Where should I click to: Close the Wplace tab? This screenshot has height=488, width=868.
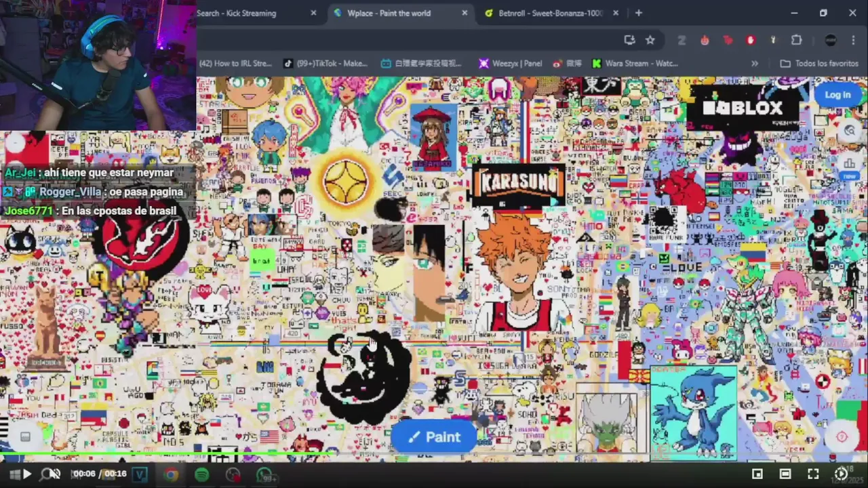(x=465, y=13)
